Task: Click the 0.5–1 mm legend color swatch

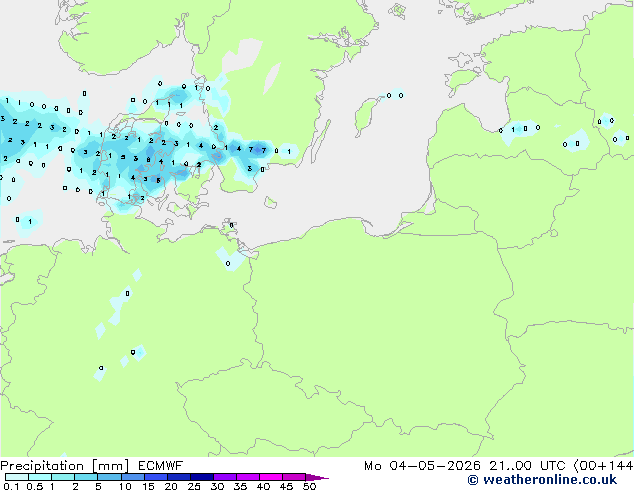Action: click(40, 477)
